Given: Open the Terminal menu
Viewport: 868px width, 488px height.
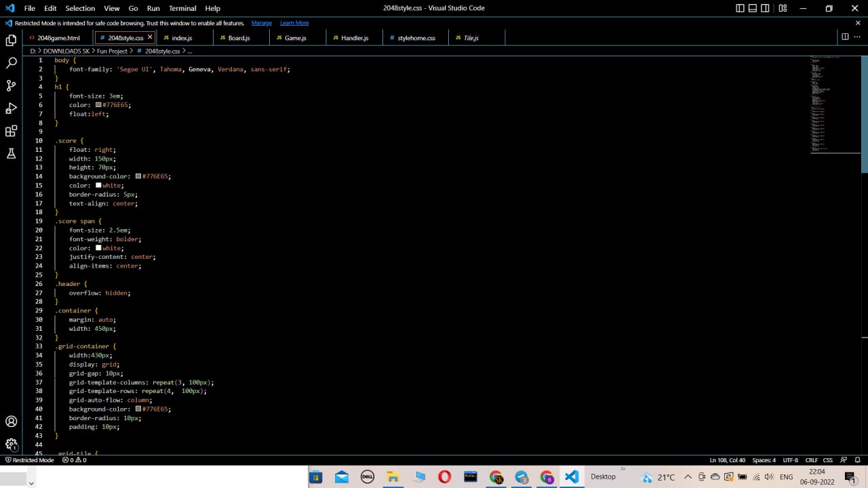Looking at the screenshot, I should click(182, 8).
